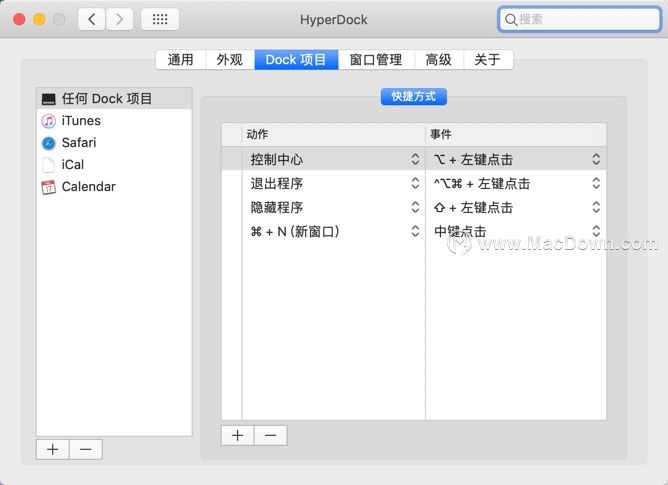Remove a Dock item with sidebar minus button
This screenshot has height=485, width=668.
85,449
